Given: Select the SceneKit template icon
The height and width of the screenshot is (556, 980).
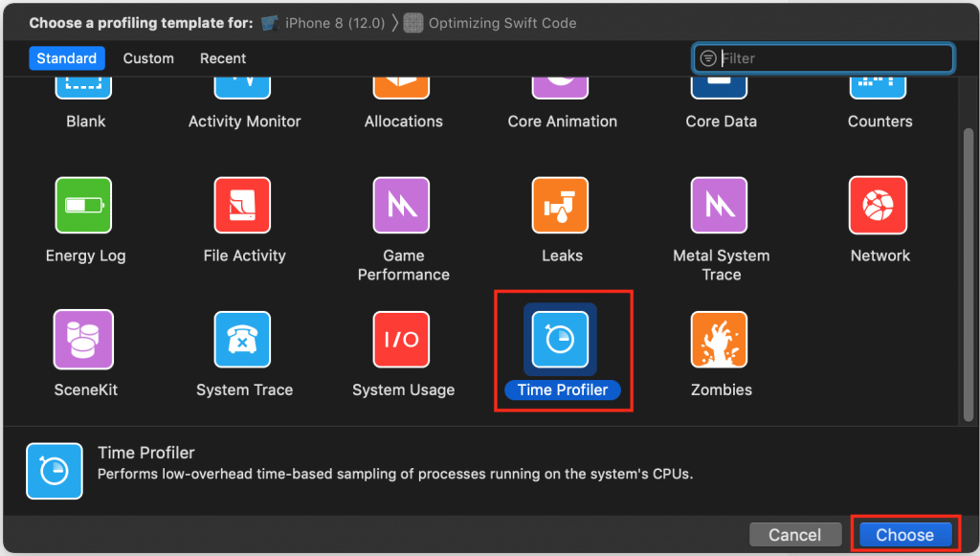Looking at the screenshot, I should 84,340.
